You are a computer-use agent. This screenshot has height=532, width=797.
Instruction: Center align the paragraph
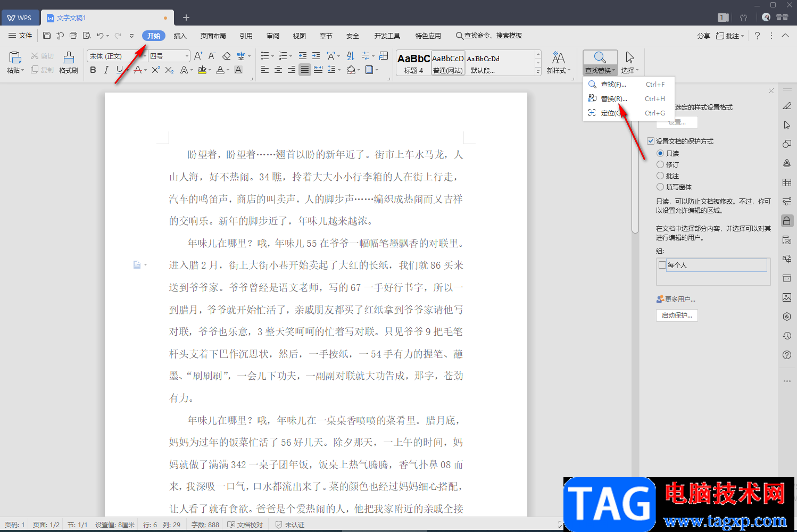click(x=278, y=70)
